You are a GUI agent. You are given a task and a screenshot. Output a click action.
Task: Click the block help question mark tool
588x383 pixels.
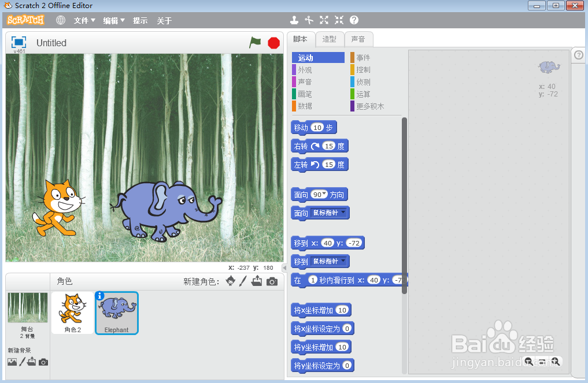(x=354, y=20)
